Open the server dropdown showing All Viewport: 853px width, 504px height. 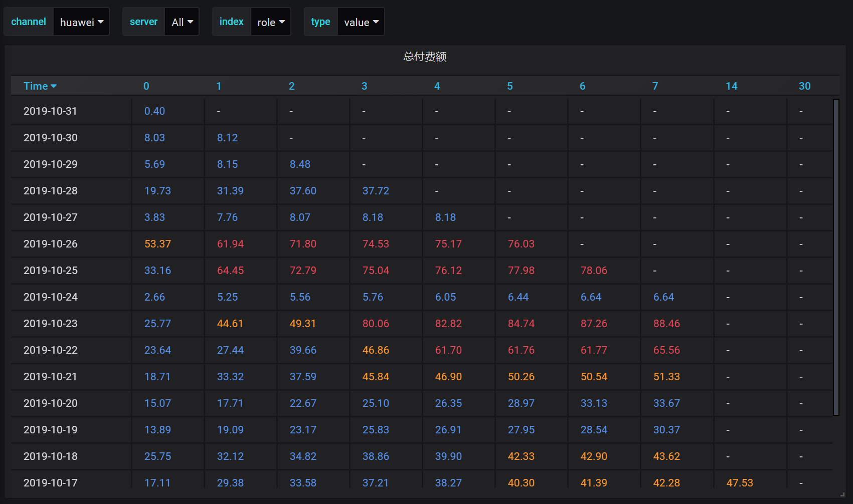(x=182, y=22)
